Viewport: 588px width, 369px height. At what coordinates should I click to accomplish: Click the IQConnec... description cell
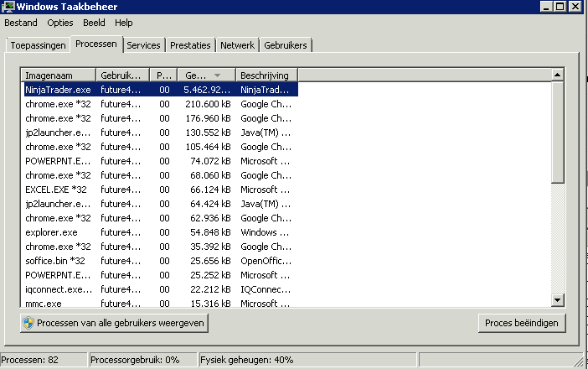(x=266, y=289)
